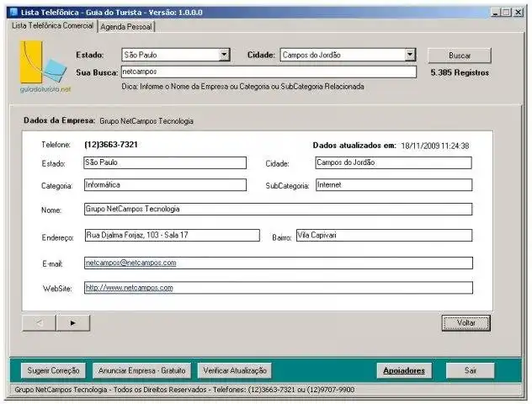Image resolution: width=532 pixels, height=404 pixels.
Task: Minimize the Lista Telefônica window
Action: point(496,13)
